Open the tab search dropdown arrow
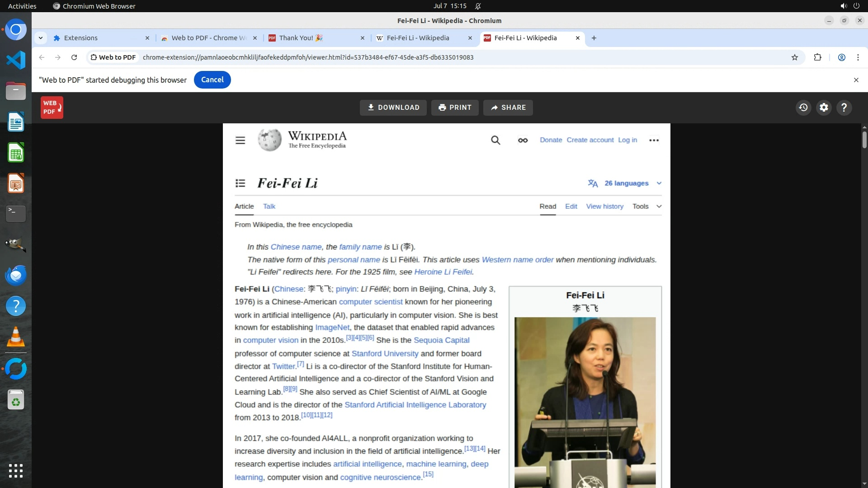Screen dimensions: 868x488 (x=41, y=38)
